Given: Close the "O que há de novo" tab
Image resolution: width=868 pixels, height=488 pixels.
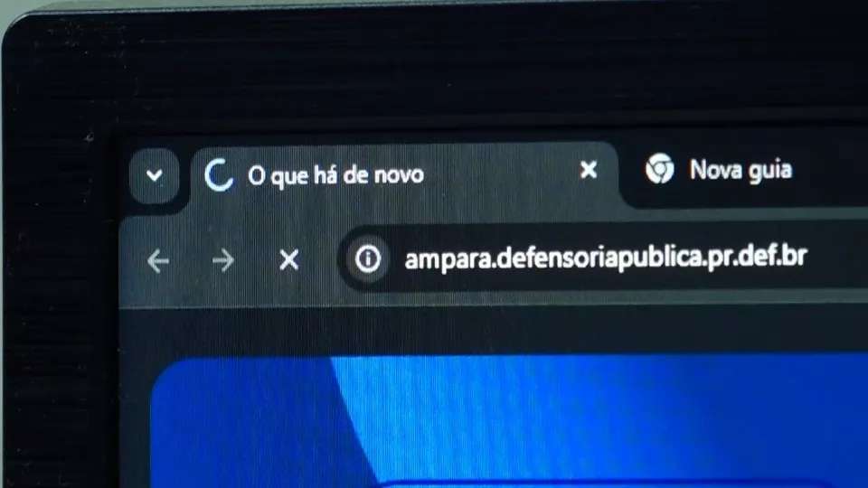Looking at the screenshot, I should click(x=589, y=169).
